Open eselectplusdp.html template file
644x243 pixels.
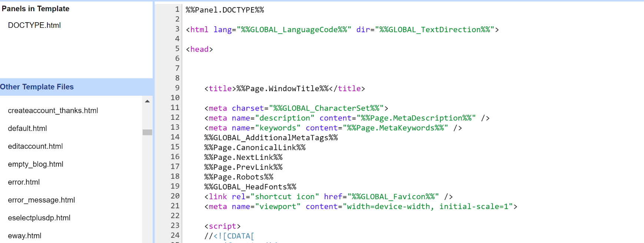tap(39, 218)
